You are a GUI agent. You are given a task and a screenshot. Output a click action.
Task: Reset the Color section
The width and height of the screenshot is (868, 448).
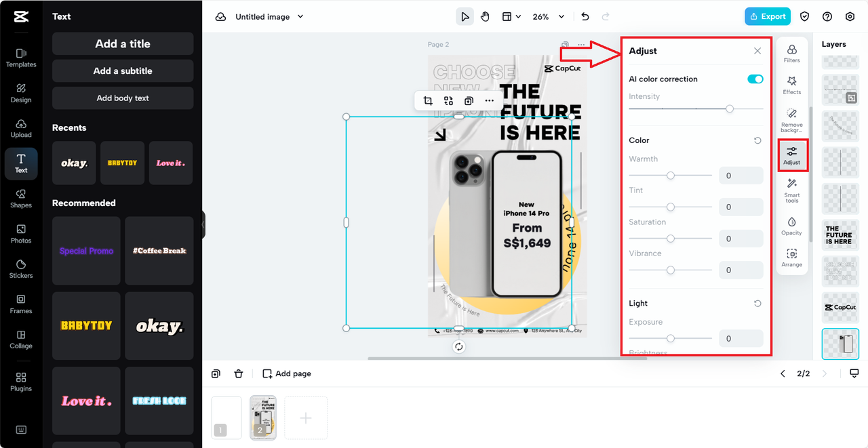coord(757,140)
